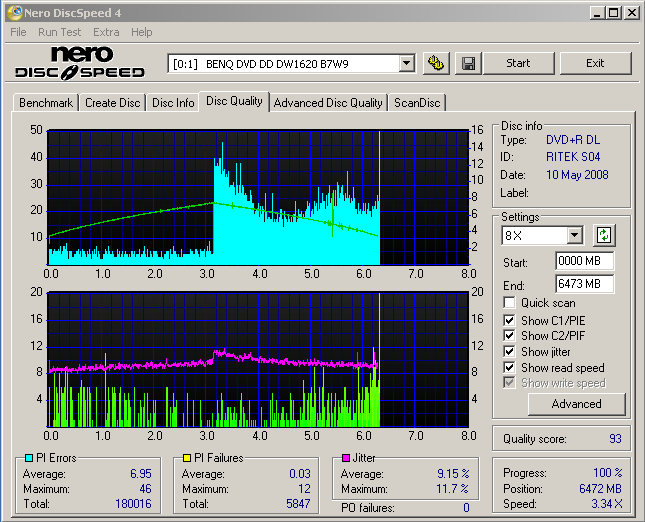Click the PI Failures maximum 12
Screen dimensions: 645x522
[x=304, y=489]
